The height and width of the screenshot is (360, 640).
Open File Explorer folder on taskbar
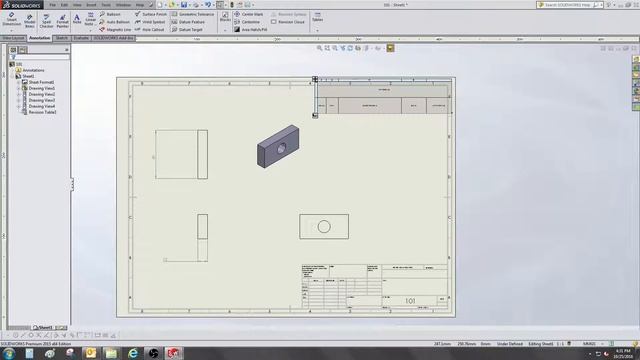tap(111, 353)
